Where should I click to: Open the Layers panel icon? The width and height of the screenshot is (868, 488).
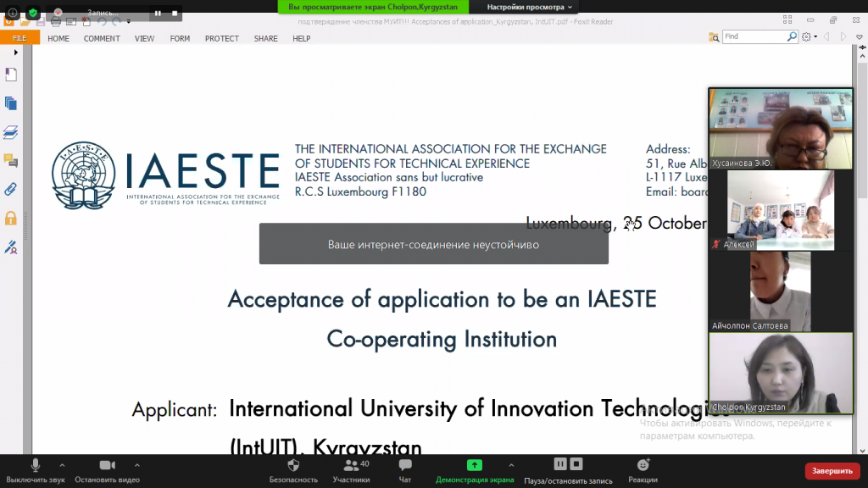point(11,132)
